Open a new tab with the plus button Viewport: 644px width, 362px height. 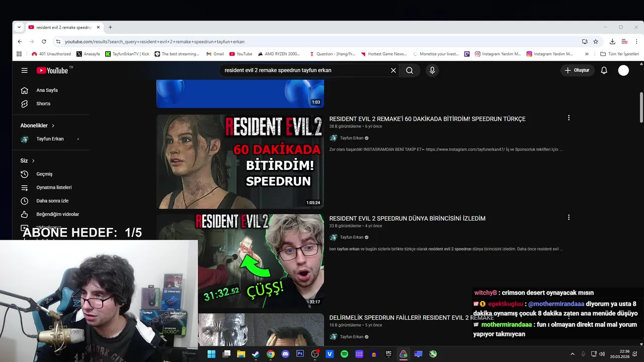click(x=110, y=27)
